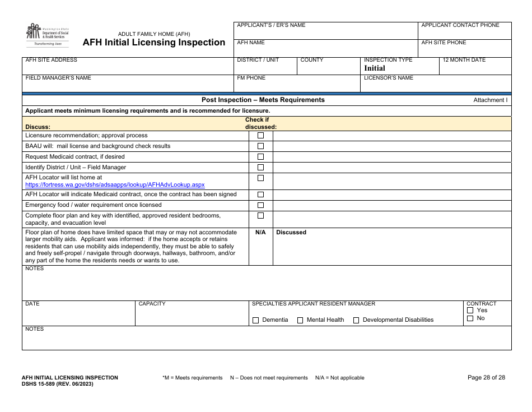Select 'No' under Contract
Viewport: 532px width, 412px height.
coord(470,317)
